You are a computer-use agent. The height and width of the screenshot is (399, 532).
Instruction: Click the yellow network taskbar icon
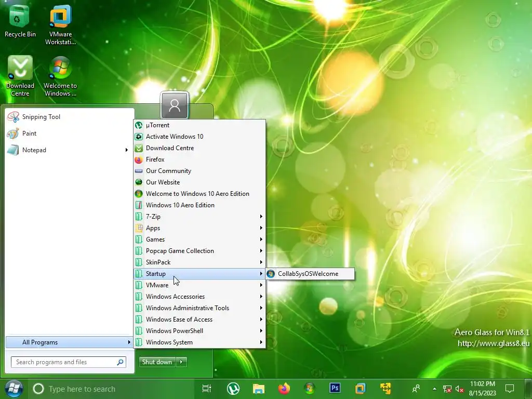(386, 389)
